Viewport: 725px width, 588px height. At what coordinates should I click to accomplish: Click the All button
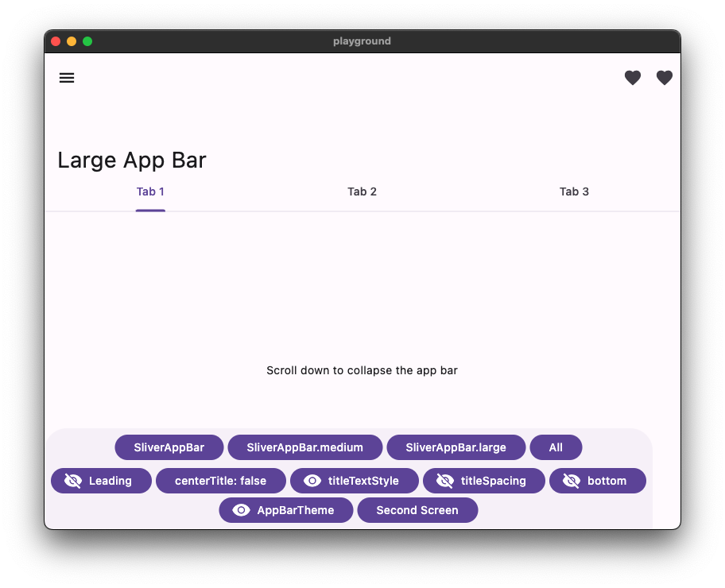[556, 447]
